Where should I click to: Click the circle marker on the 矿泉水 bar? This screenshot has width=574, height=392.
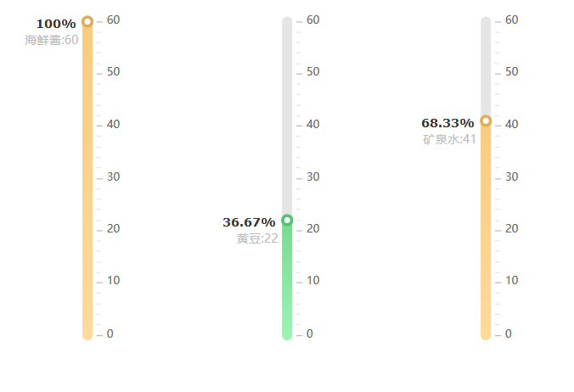(486, 120)
